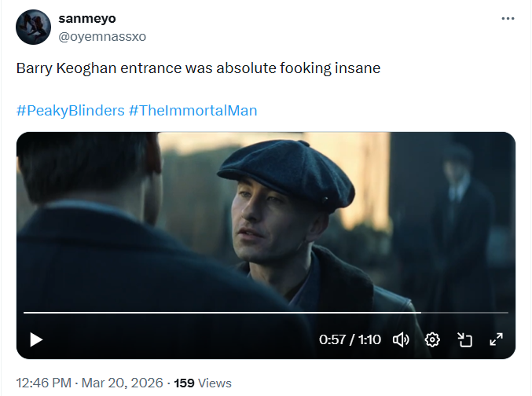
Task: Mute the video volume
Action: (401, 339)
